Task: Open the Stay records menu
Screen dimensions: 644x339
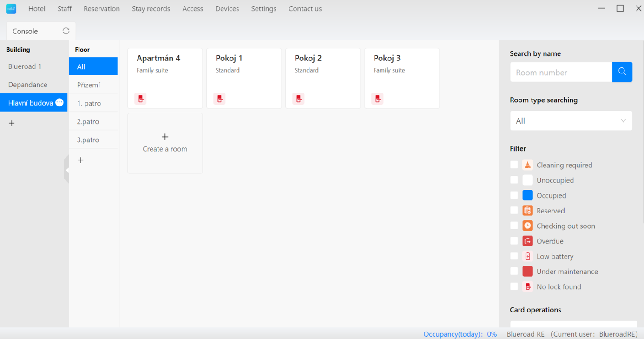Action: (x=151, y=9)
